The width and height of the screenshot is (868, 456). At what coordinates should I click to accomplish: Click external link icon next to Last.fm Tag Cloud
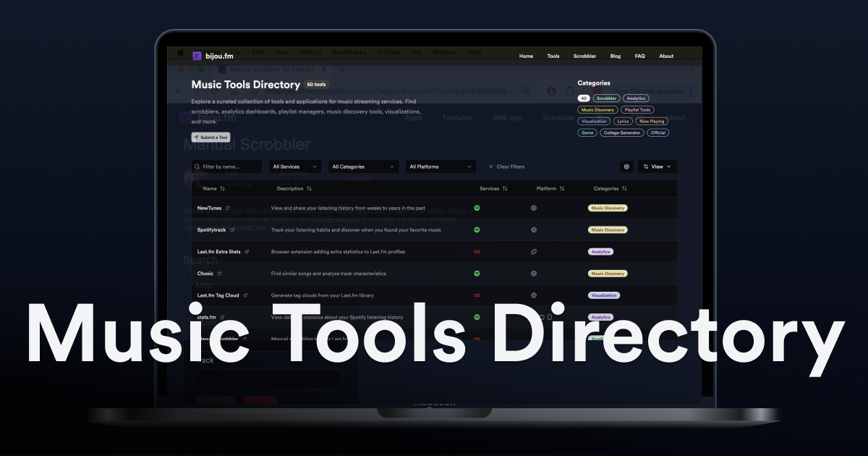coord(245,295)
